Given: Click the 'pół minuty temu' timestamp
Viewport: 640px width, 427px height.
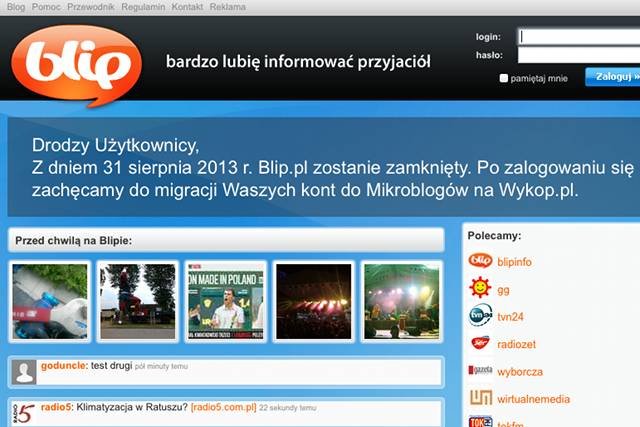Looking at the screenshot, I should click(161, 367).
